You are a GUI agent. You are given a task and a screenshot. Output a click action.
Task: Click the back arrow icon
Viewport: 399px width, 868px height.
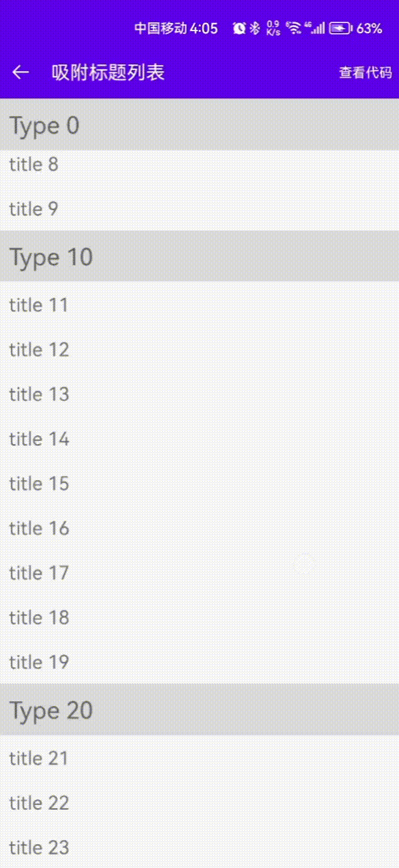(x=21, y=71)
